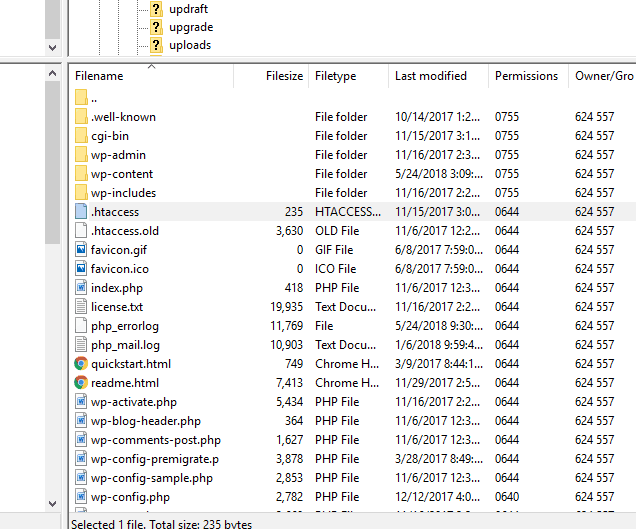Sort file list by Owner/Group column
The height and width of the screenshot is (529, 636).
tap(602, 76)
